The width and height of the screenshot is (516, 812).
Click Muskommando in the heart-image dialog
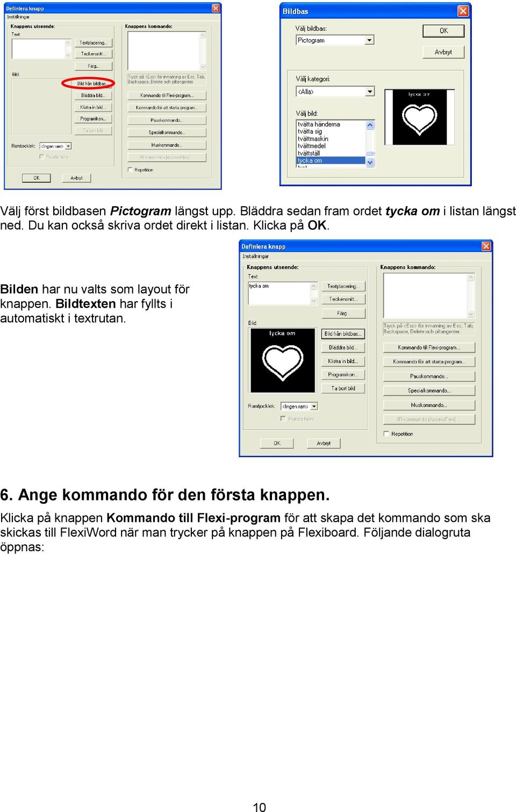click(429, 405)
